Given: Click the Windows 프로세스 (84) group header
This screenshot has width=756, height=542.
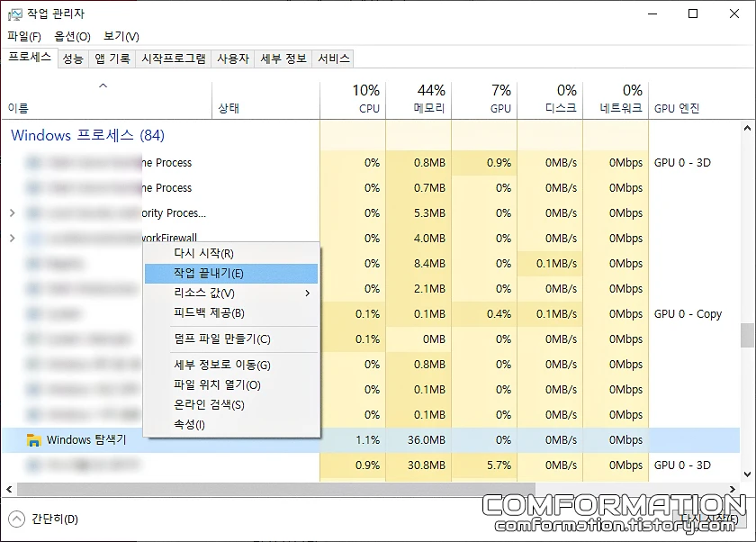Looking at the screenshot, I should (x=88, y=135).
